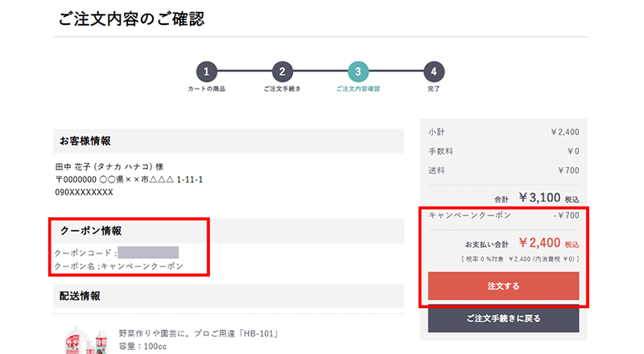The height and width of the screenshot is (354, 644).
Task: Click the 配送情報 section header
Action: 79,296
